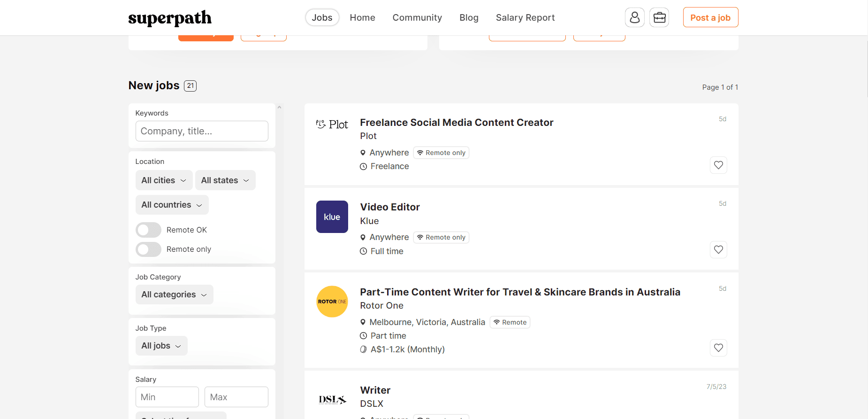Open the user profile icon

click(634, 17)
